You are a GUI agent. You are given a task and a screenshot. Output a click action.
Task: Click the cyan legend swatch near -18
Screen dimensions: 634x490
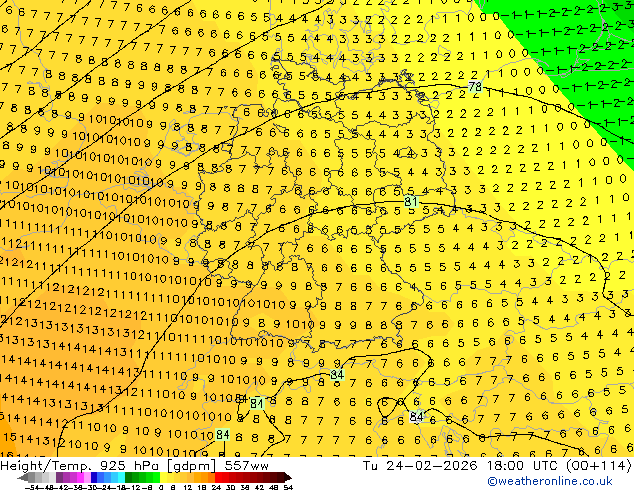pyautogui.click(x=121, y=477)
